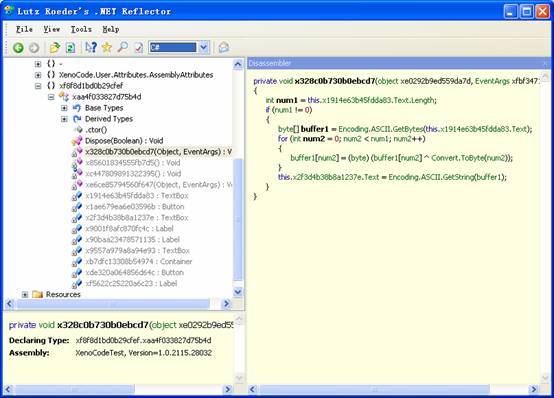
Task: Click EventArgs type link in disassembler signature
Action: (492, 81)
